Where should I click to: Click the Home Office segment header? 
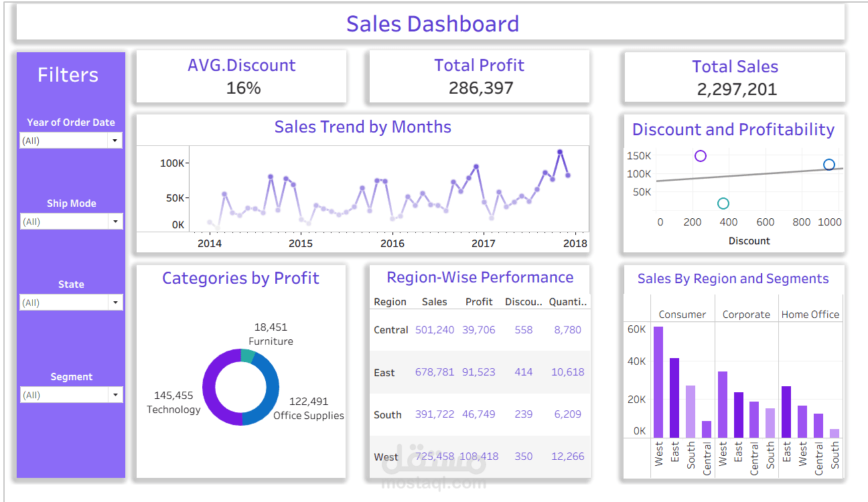[x=810, y=315]
